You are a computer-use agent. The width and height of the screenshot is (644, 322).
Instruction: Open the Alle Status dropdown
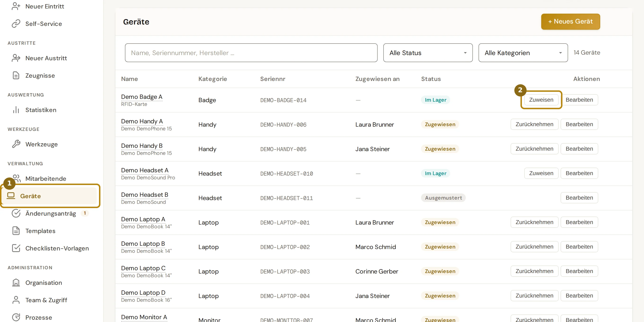coord(428,53)
